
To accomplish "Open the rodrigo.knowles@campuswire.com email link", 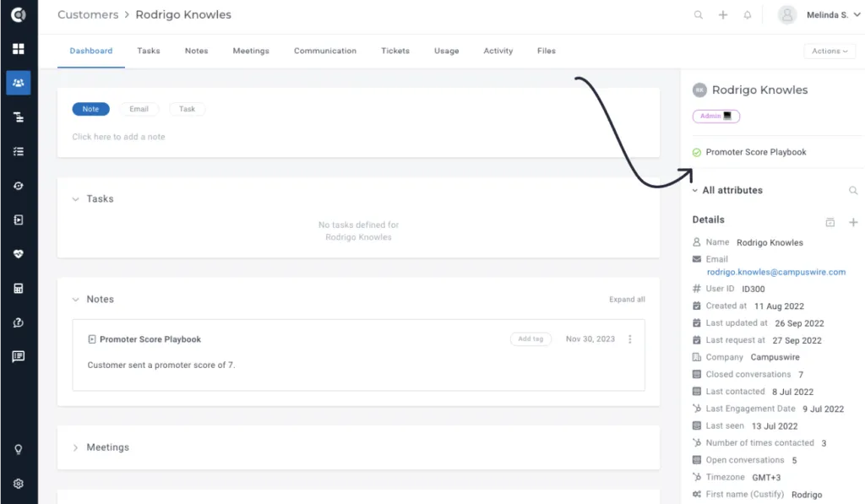I will (x=776, y=272).
